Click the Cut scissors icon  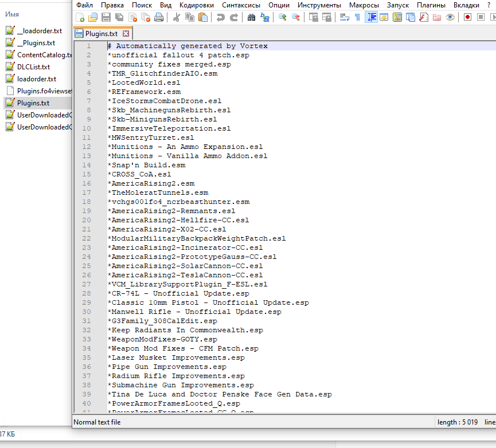tap(177, 17)
